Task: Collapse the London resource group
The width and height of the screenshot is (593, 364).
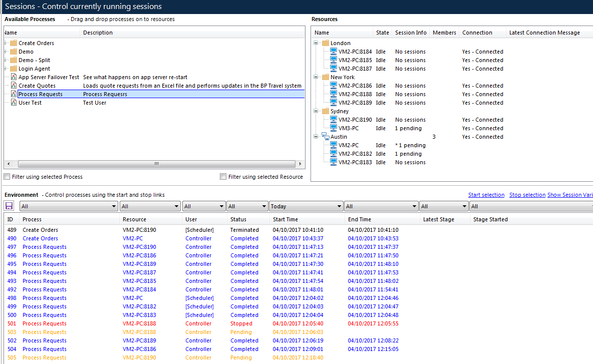Action: coord(316,43)
